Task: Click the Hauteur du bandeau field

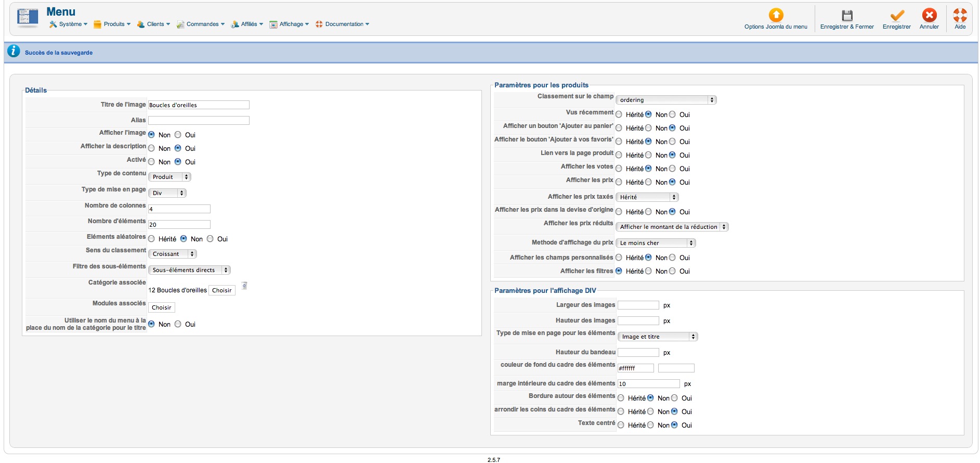Action: click(x=638, y=353)
